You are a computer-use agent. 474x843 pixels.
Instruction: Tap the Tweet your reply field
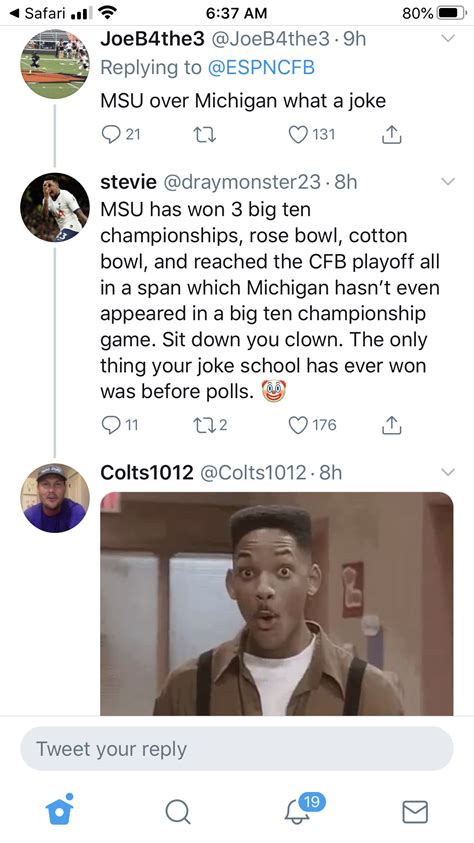click(236, 748)
